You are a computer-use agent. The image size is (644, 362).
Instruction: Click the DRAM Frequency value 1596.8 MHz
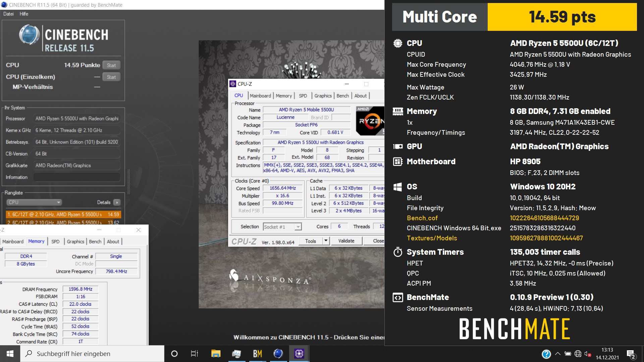click(x=80, y=289)
